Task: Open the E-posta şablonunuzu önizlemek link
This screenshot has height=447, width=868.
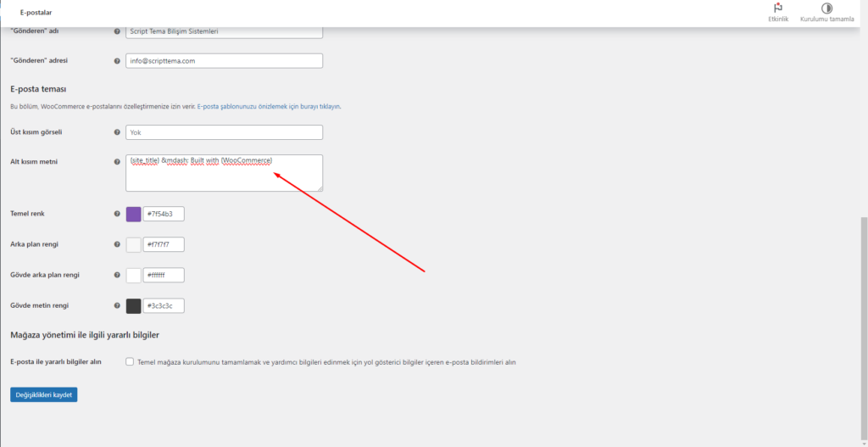Action: coord(269,106)
